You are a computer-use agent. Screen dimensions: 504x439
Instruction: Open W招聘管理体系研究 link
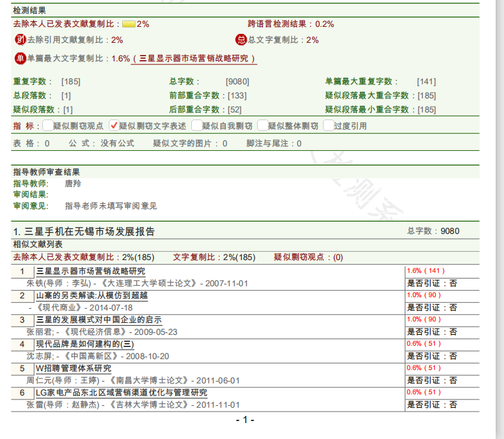(74, 368)
